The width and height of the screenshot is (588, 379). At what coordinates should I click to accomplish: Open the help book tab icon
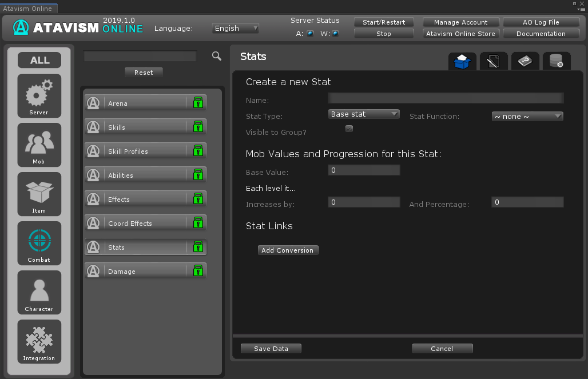coord(525,61)
